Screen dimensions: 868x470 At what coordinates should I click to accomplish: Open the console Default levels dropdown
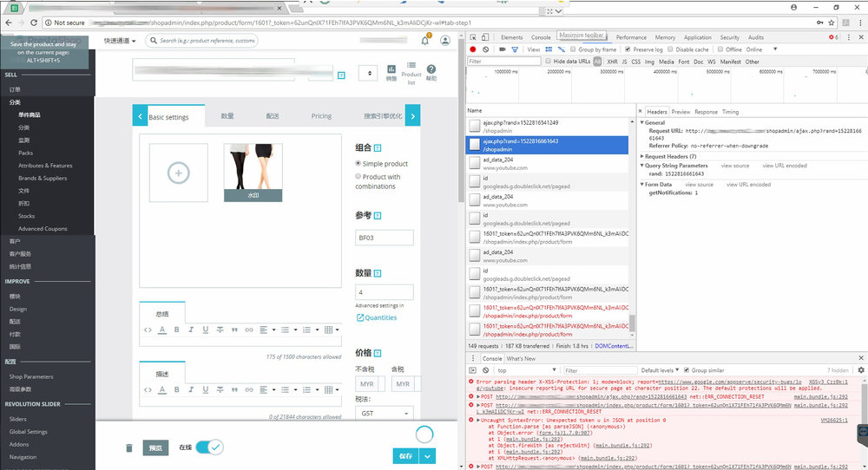[x=660, y=370]
